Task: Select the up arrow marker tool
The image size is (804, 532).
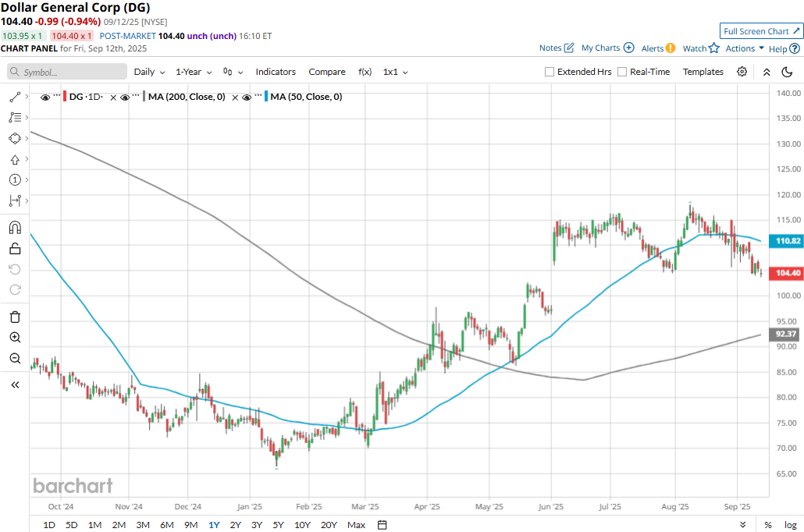Action: tap(15, 159)
